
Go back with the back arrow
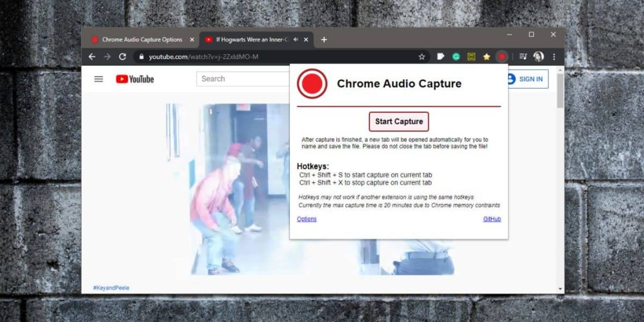92,57
